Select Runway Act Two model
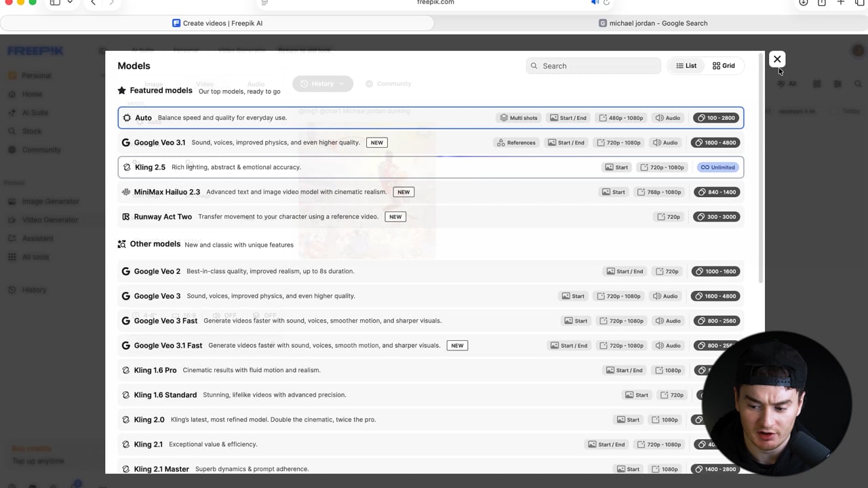 [x=431, y=217]
